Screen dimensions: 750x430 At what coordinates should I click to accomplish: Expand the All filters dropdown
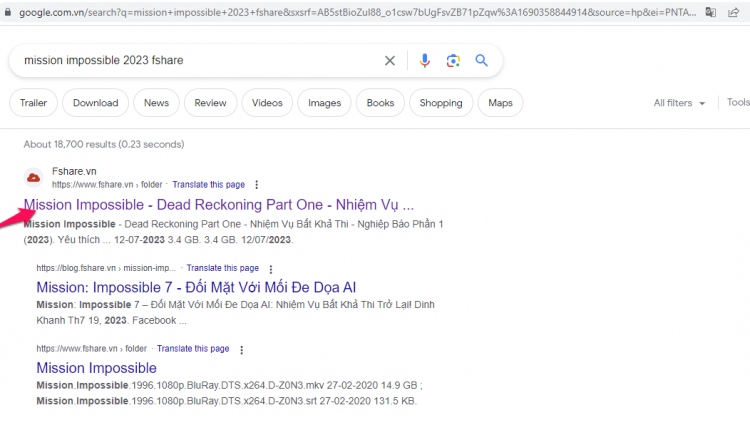(x=679, y=103)
